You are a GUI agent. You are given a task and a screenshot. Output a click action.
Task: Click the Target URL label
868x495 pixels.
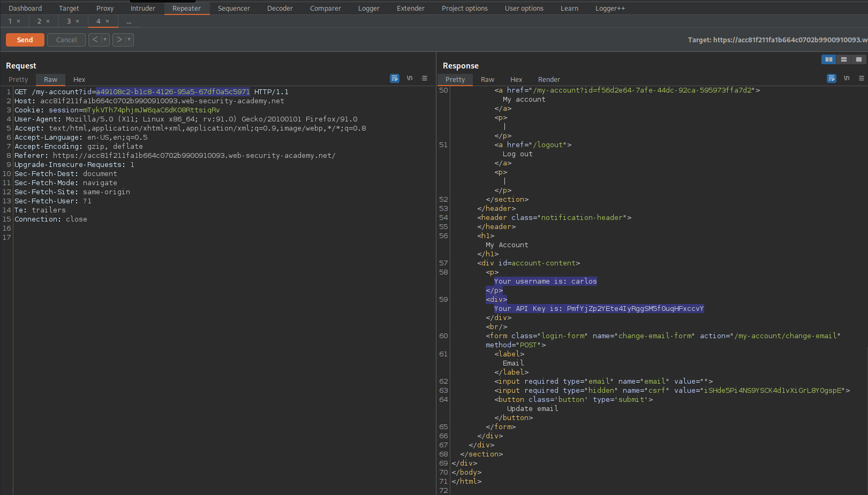point(778,40)
